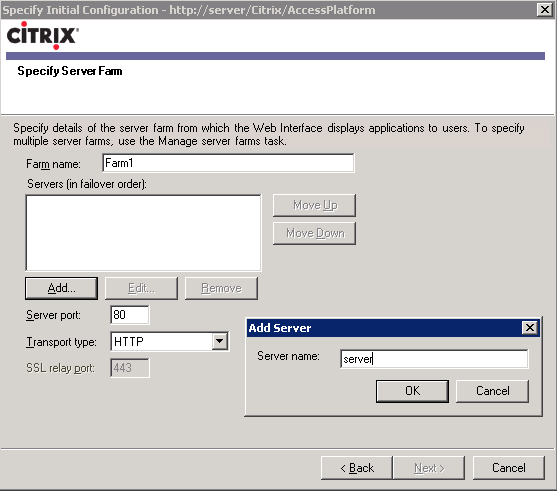Focus the Farm name text field
Image resolution: width=557 pixels, height=491 pixels.
[228, 163]
